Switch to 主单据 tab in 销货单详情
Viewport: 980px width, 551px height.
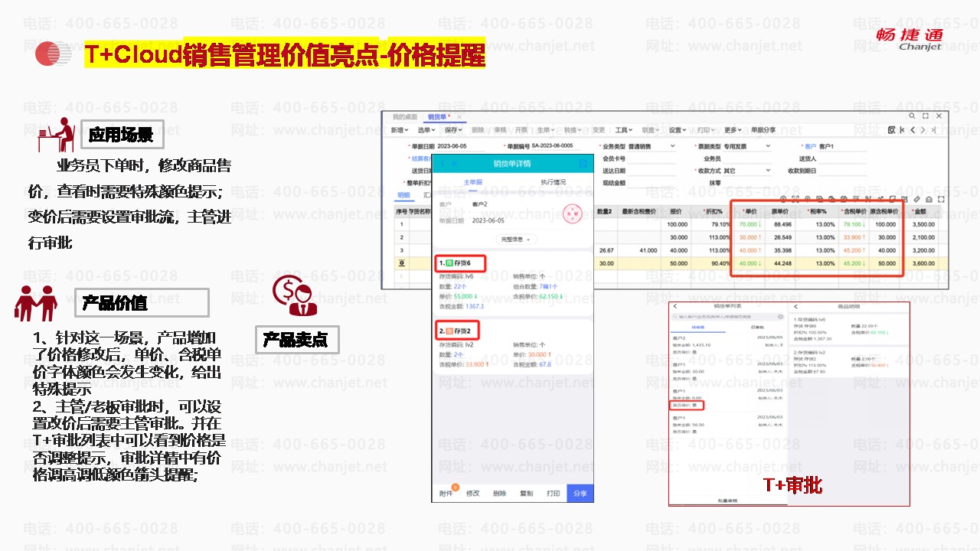(x=473, y=182)
